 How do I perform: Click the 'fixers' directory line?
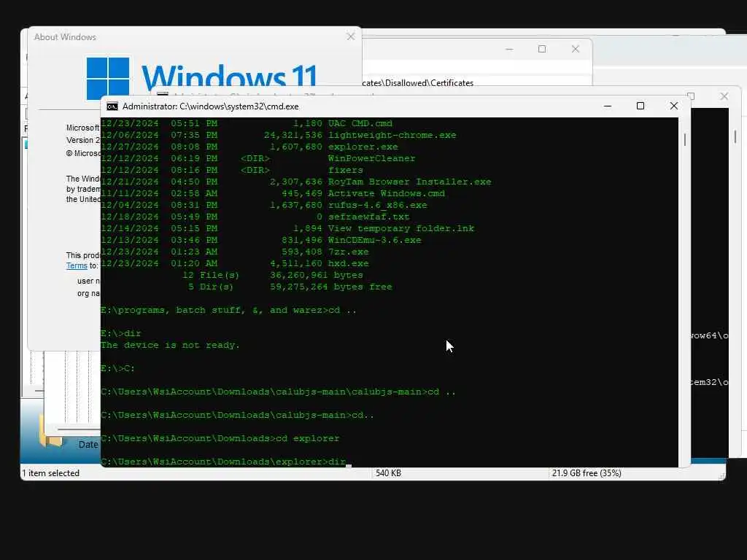click(x=232, y=170)
